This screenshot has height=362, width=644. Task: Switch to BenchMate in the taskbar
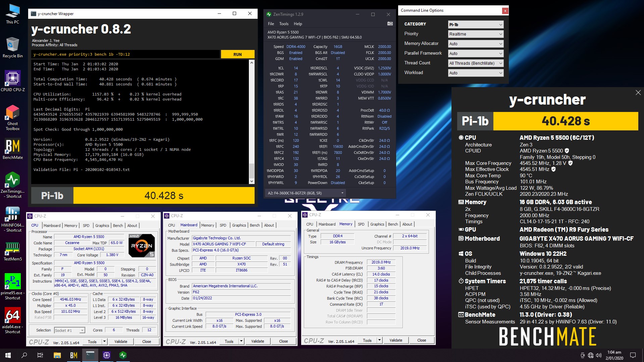(74, 355)
